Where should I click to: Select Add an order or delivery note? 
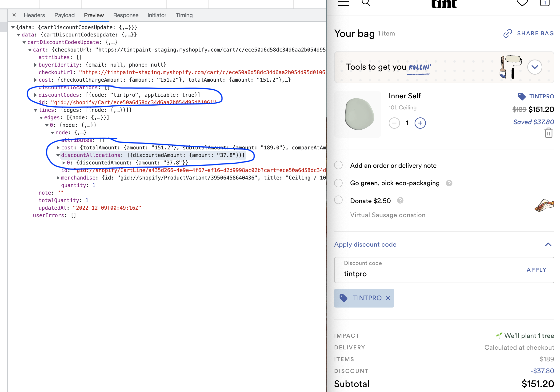338,165
